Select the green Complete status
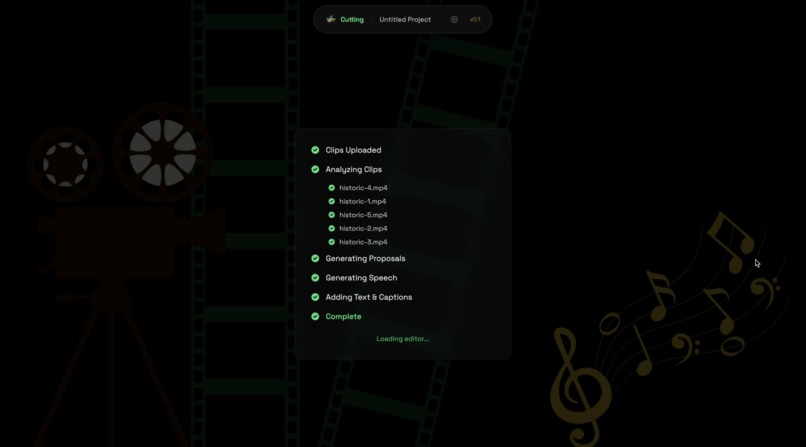 (x=343, y=316)
